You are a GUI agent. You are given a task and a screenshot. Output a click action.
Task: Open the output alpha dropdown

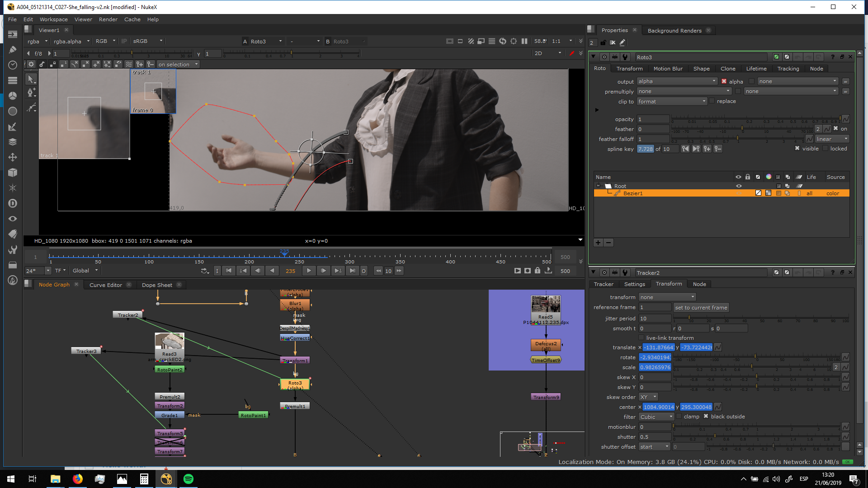tap(677, 81)
